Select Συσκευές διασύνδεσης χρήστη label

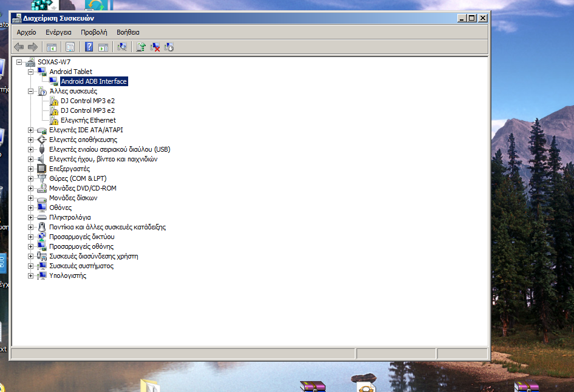point(94,256)
